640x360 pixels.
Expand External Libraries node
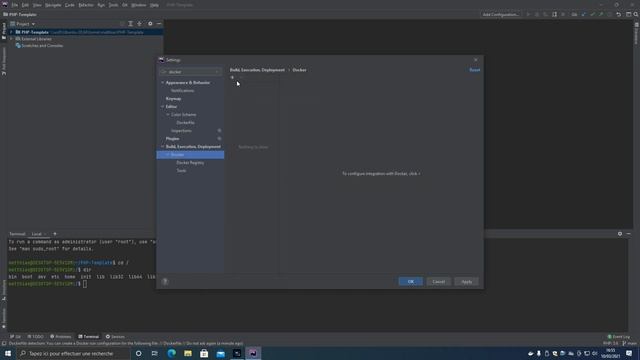(11, 39)
